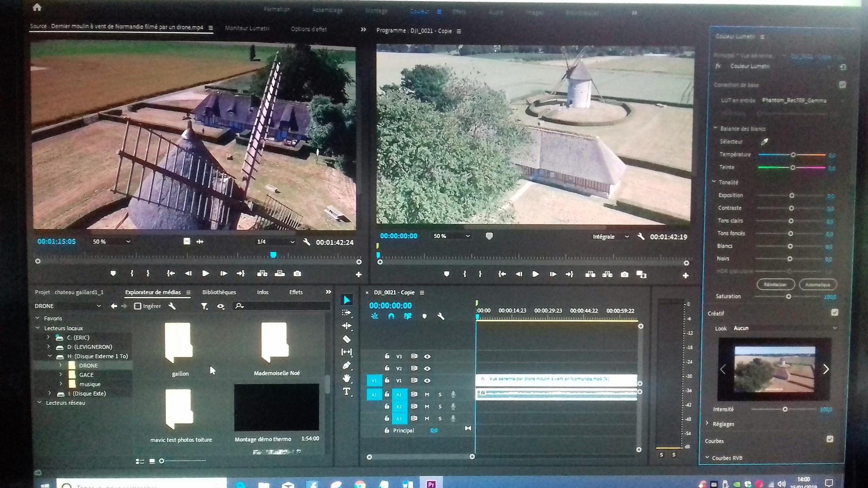Open Source monitor 50 % zoom dropdown
This screenshot has width=868, height=488.
(x=111, y=242)
